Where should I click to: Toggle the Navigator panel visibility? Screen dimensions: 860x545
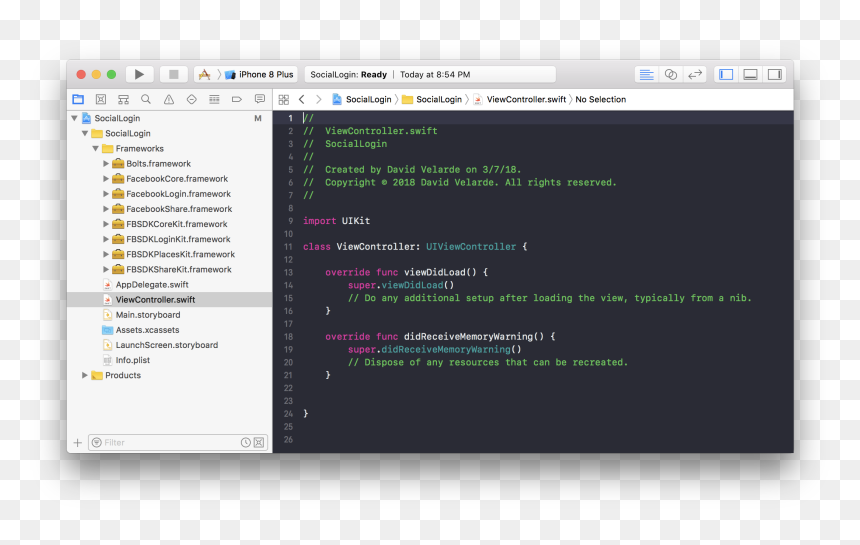pyautogui.click(x=726, y=74)
